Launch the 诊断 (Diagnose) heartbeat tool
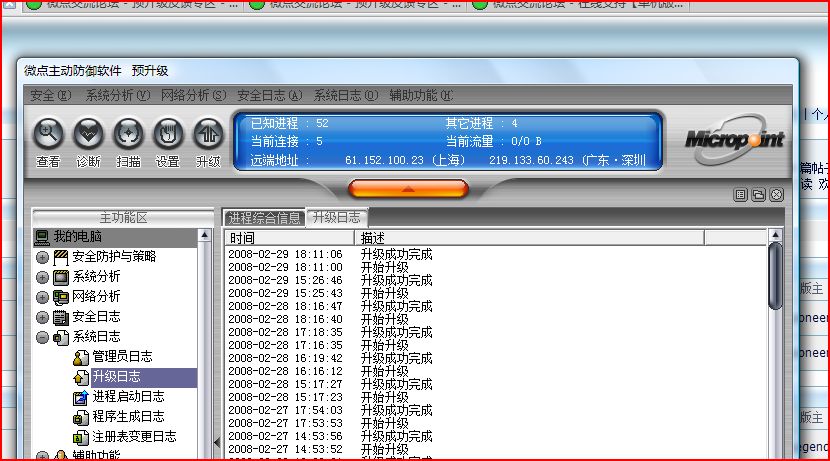This screenshot has width=830, height=461. tap(88, 133)
